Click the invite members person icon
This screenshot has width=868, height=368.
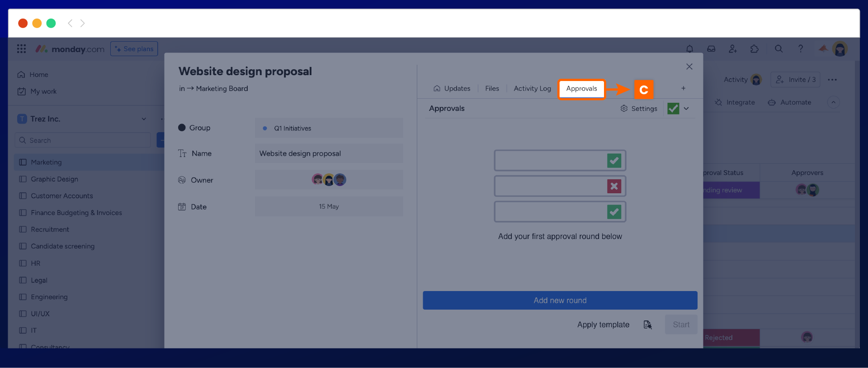tap(733, 49)
